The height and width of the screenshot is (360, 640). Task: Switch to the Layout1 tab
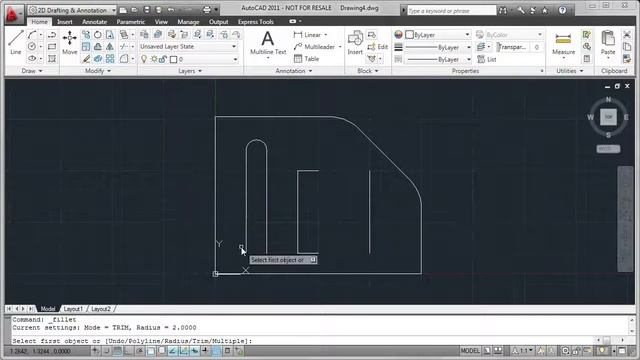(x=73, y=309)
